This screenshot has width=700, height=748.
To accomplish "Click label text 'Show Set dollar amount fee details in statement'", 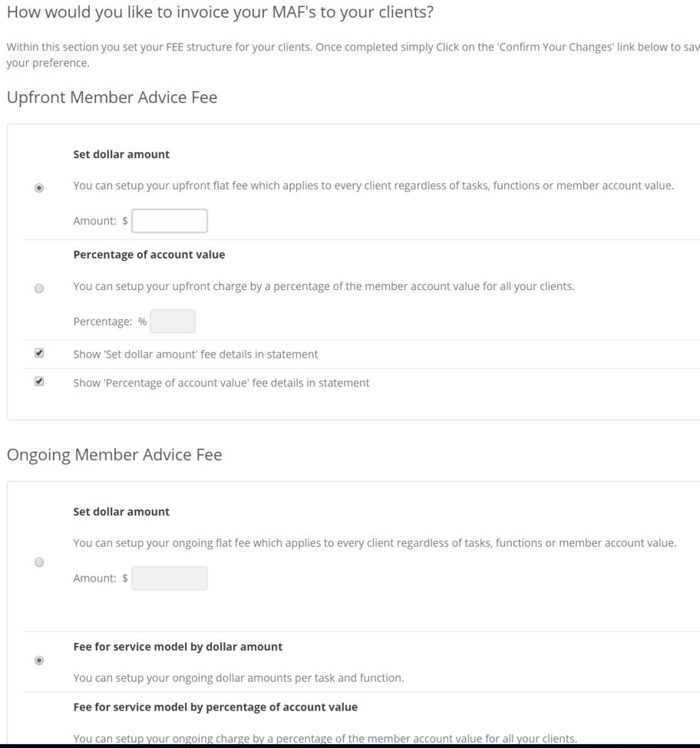I will [195, 354].
